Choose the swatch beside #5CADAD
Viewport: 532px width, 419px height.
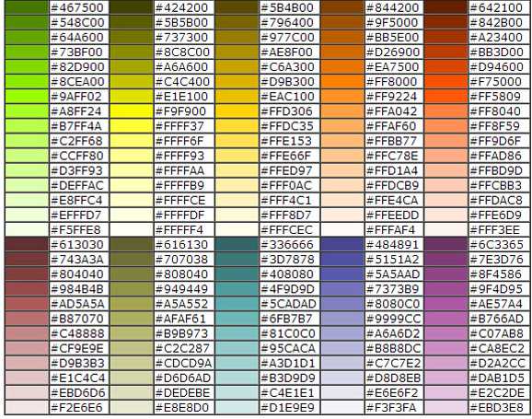pos(237,304)
